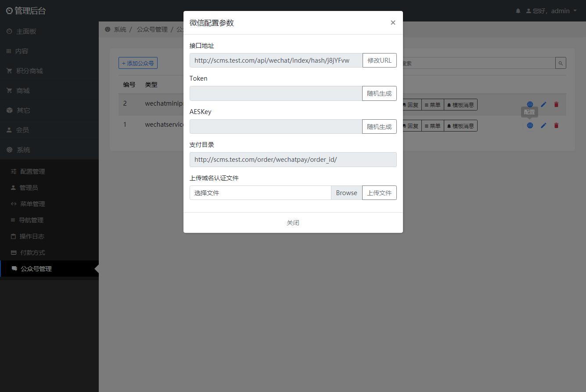Image resolution: width=586 pixels, height=392 pixels.
Task: Generate a random AESKey with 随机生成
Action: tap(379, 127)
